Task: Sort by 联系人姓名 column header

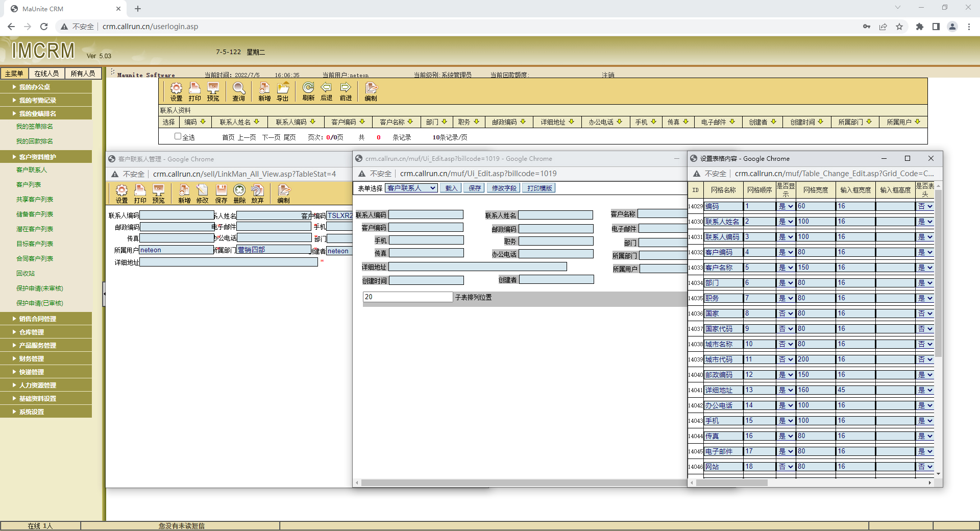Action: tap(239, 122)
